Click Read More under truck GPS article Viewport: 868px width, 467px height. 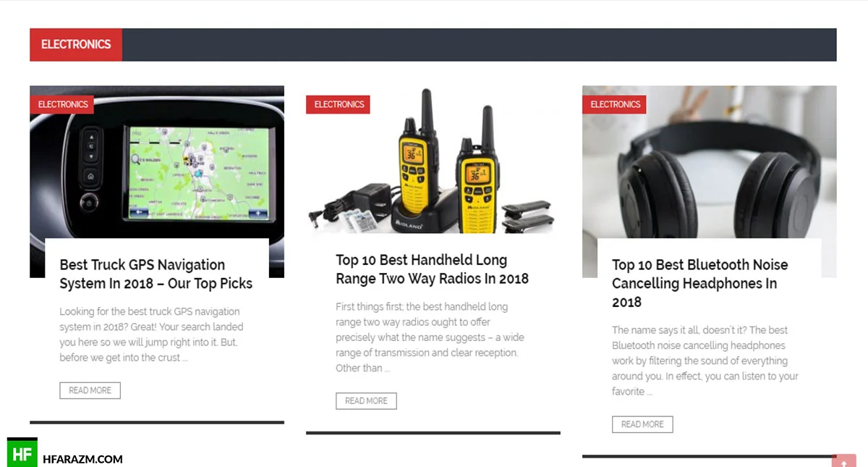tap(90, 390)
